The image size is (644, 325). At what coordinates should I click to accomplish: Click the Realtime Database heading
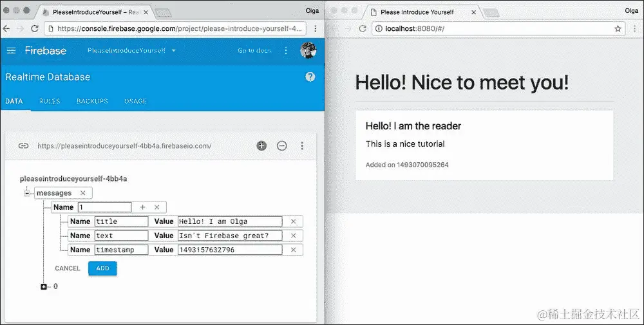pos(48,77)
